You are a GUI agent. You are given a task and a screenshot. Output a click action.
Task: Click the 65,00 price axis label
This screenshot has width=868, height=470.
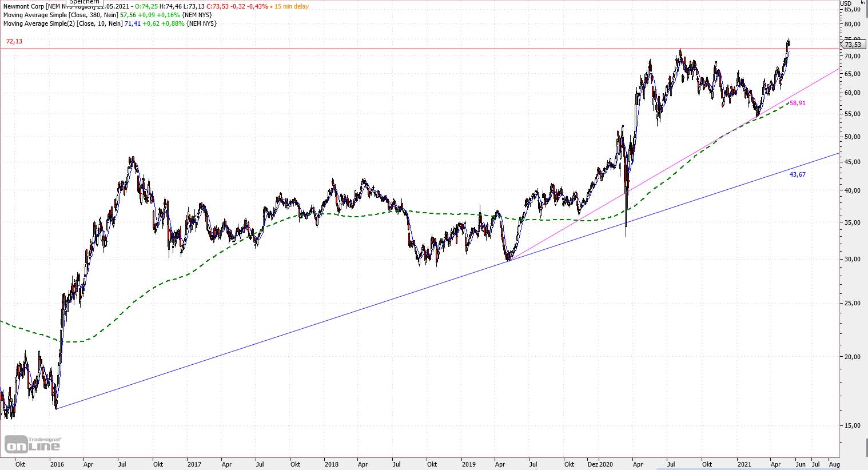[x=853, y=74]
